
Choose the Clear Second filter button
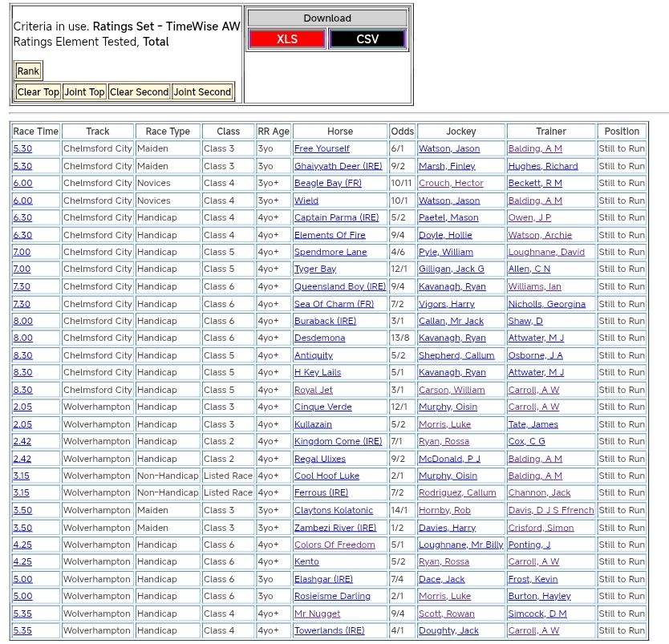pyautogui.click(x=139, y=92)
